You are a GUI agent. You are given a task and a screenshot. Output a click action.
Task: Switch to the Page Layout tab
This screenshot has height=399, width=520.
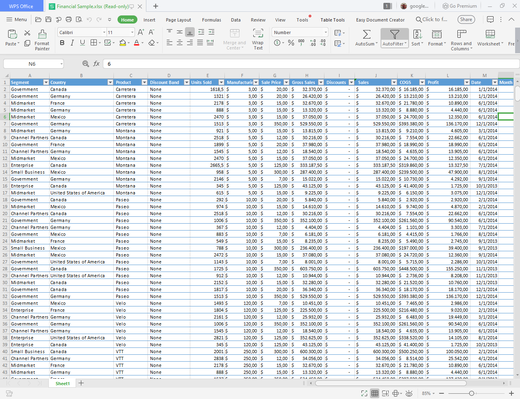pyautogui.click(x=178, y=20)
